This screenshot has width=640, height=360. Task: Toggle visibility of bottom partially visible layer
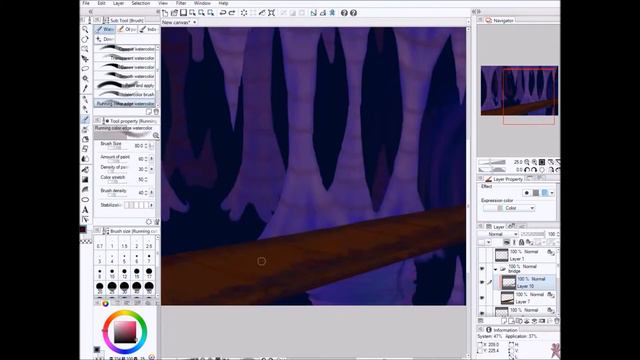coord(482,313)
